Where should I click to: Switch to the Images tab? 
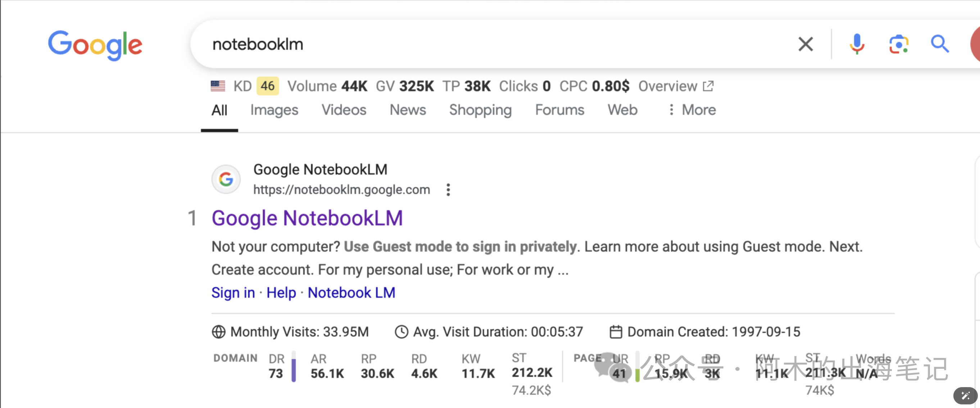point(274,110)
